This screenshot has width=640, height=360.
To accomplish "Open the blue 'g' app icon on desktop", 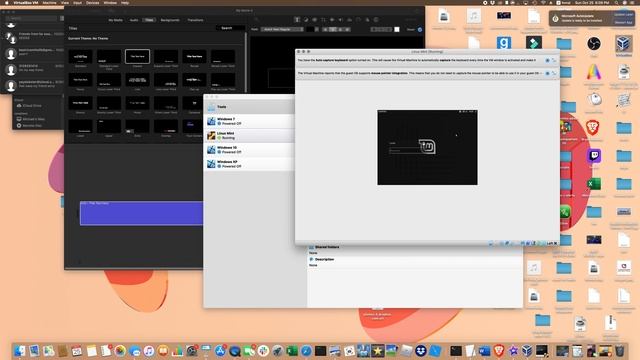I will click(504, 43).
